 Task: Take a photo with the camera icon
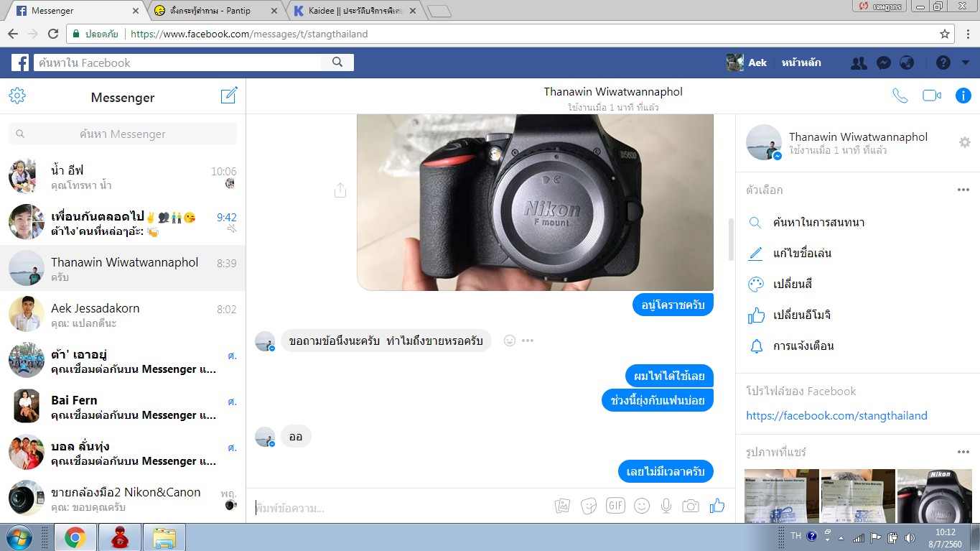691,506
